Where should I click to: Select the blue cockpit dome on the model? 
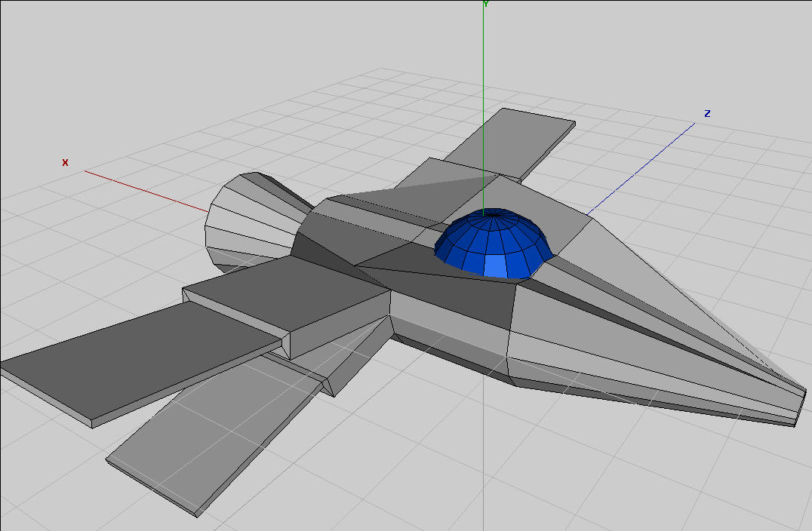[x=493, y=243]
